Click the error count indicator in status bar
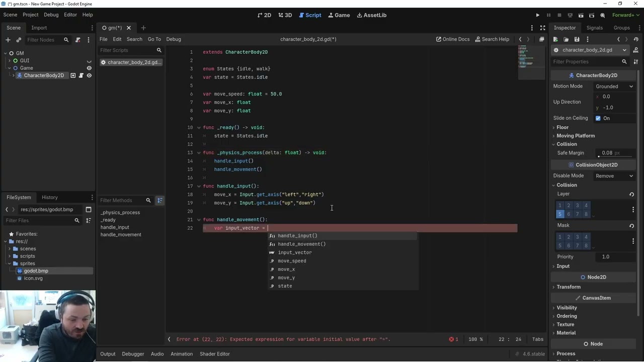The image size is (644, 362). [x=454, y=339]
